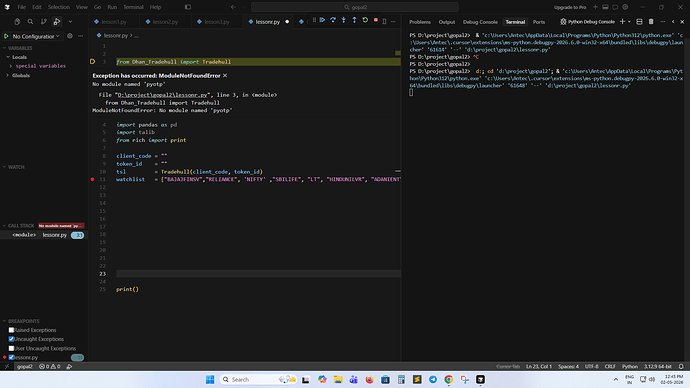
Task: Open Cursor settings gear in the title bar
Action: point(625,7)
